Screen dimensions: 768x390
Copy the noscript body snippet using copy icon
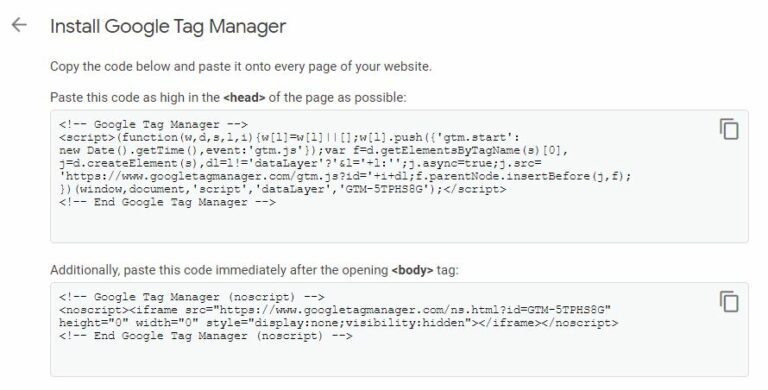pyautogui.click(x=729, y=301)
